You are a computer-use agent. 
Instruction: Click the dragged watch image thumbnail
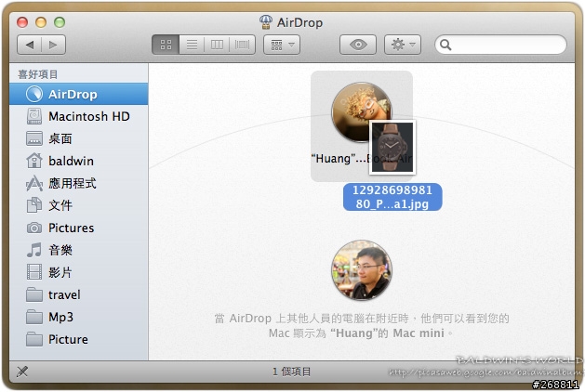click(x=392, y=147)
